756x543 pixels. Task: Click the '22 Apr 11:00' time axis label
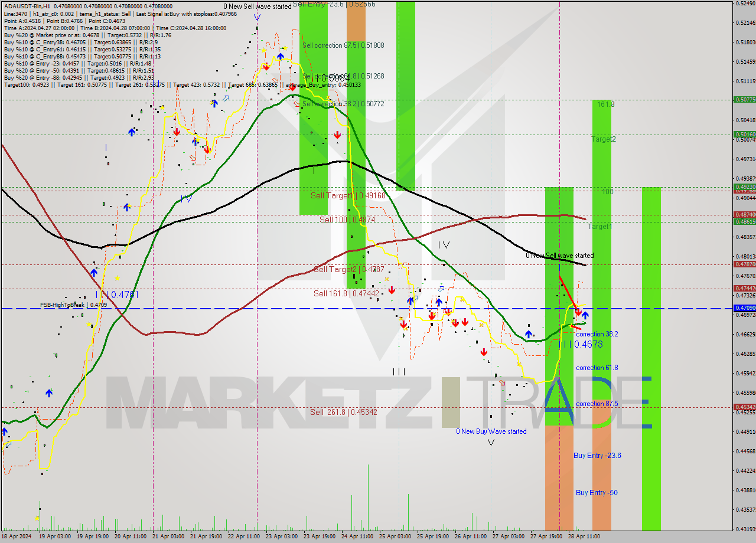(244, 537)
